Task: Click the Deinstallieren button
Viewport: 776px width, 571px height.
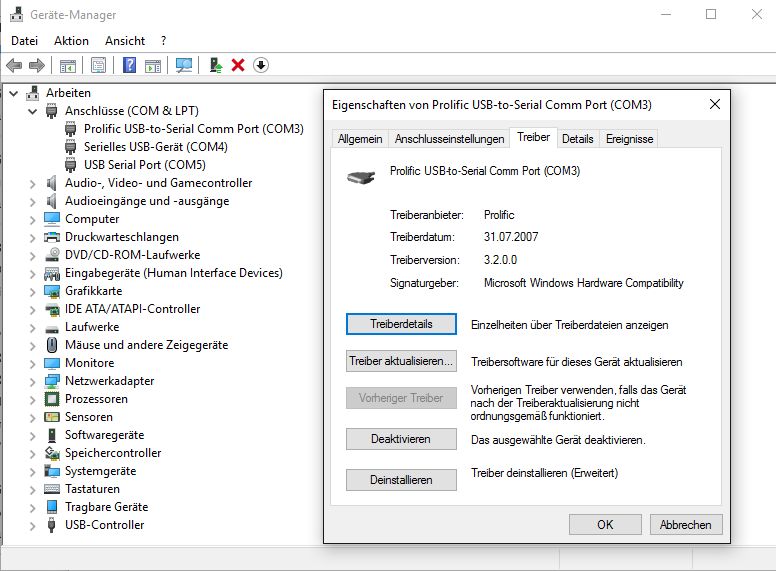Action: click(x=401, y=480)
